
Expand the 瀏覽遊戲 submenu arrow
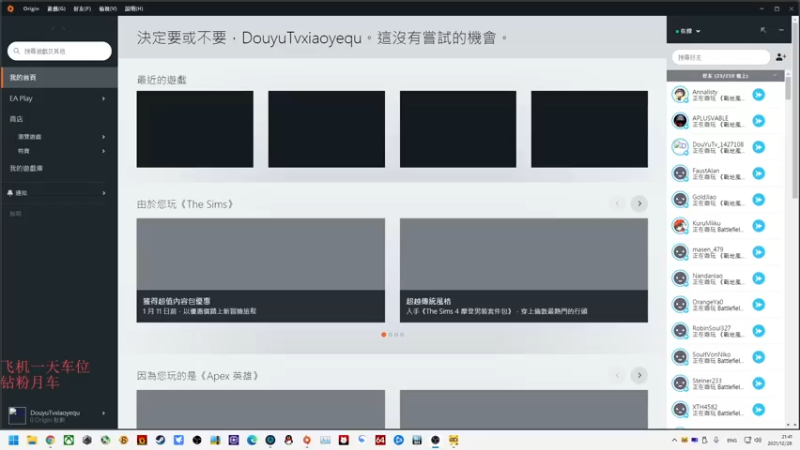(x=104, y=137)
